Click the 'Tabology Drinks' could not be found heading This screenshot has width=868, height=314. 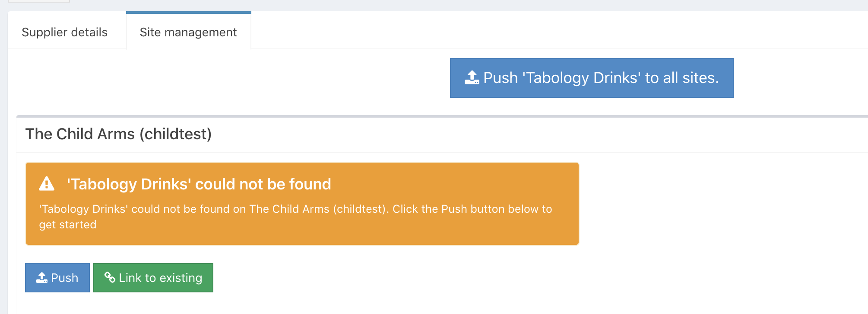pyautogui.click(x=199, y=184)
